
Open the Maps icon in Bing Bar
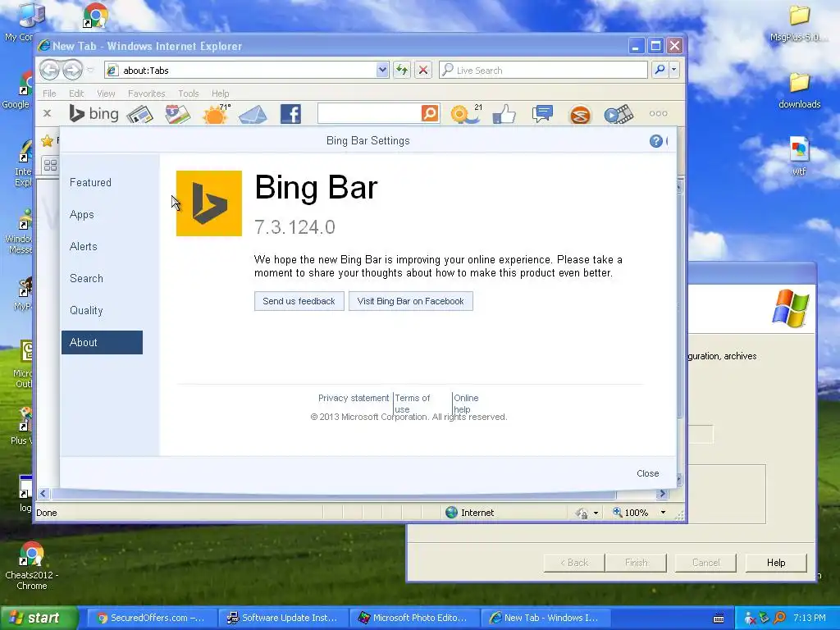[x=177, y=114]
